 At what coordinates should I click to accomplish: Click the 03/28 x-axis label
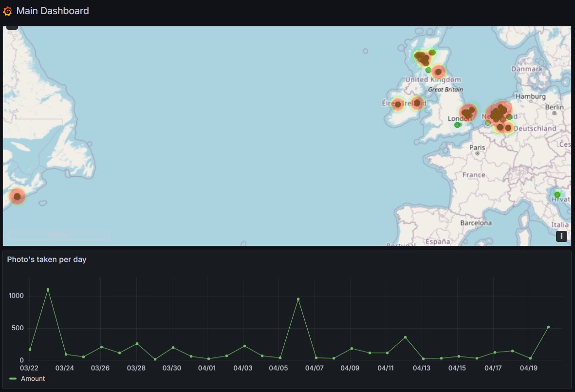pyautogui.click(x=136, y=368)
